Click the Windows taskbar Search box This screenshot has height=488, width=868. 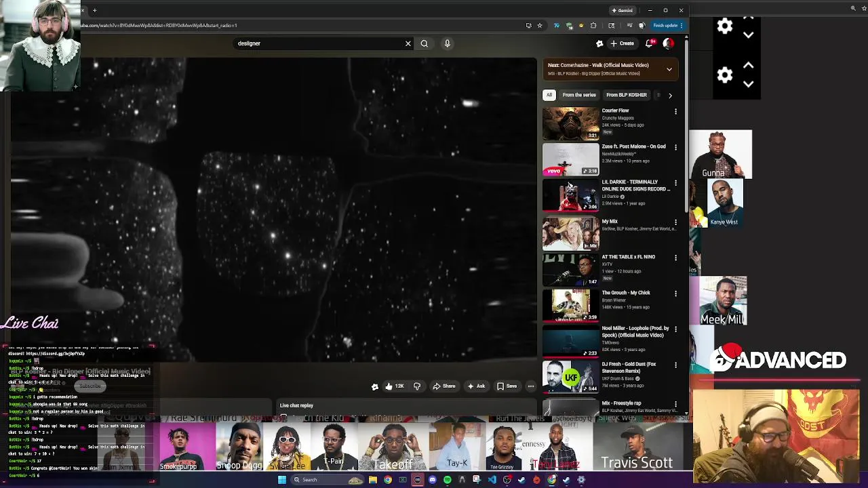pyautogui.click(x=328, y=480)
